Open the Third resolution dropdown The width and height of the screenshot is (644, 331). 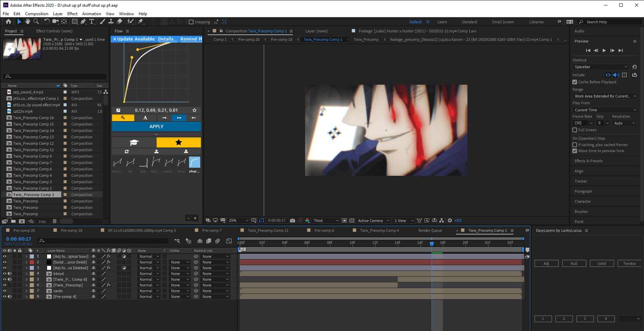click(x=326, y=220)
